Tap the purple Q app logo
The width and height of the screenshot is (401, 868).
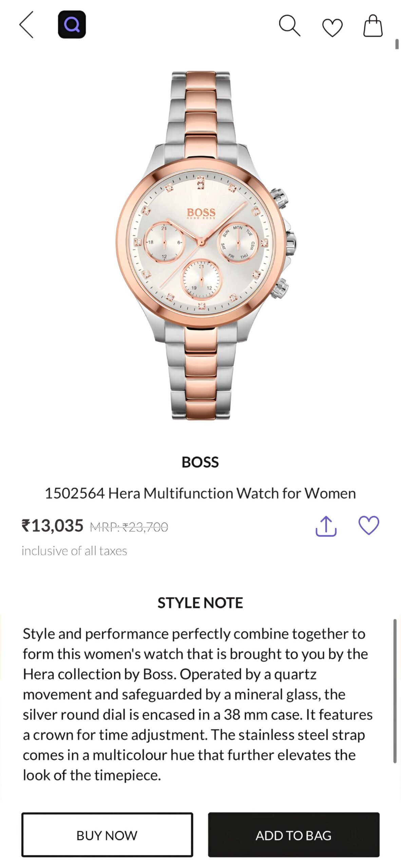tap(72, 25)
